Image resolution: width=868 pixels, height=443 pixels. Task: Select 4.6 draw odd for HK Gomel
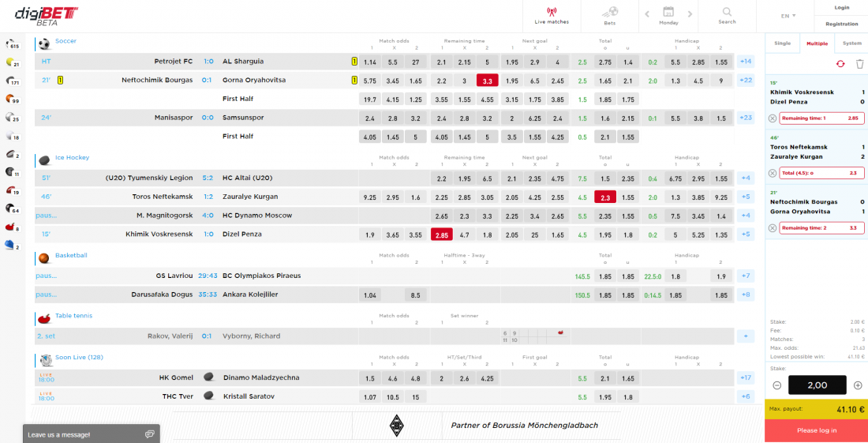point(392,377)
